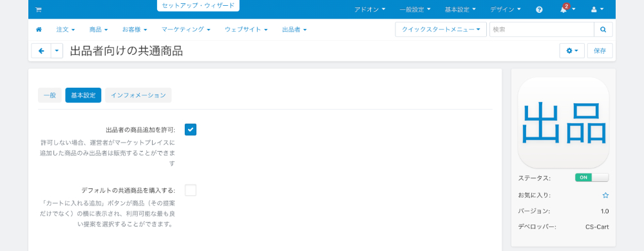This screenshot has width=644, height=251.
Task: Click the デフォルトの共通商品を購入する label
Action: (x=128, y=190)
